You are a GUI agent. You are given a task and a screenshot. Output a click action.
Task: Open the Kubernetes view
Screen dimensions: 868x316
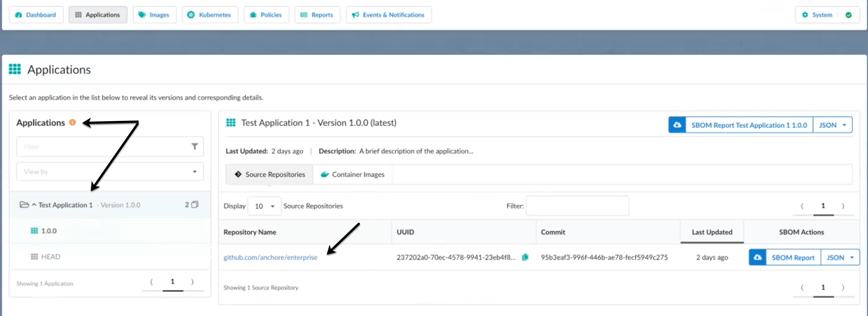point(210,15)
